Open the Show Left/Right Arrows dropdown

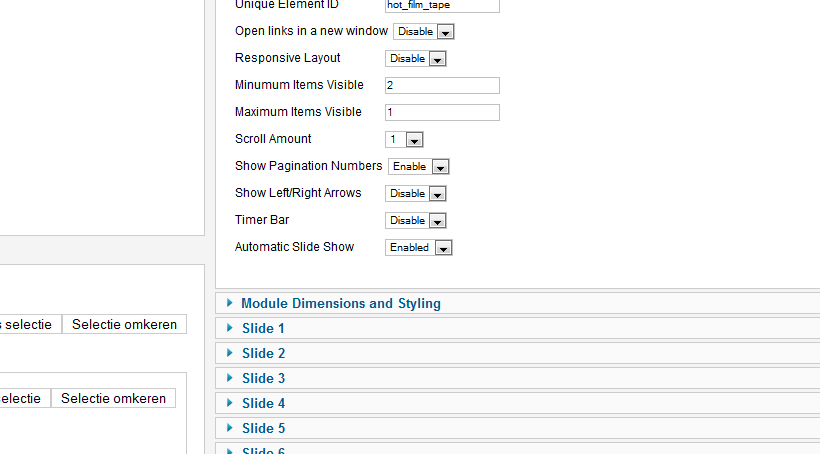point(416,194)
